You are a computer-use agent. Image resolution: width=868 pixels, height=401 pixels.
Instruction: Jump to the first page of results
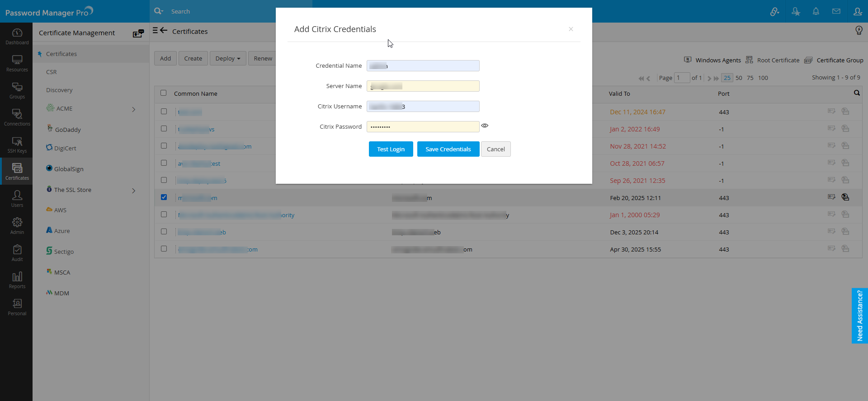[x=641, y=78]
